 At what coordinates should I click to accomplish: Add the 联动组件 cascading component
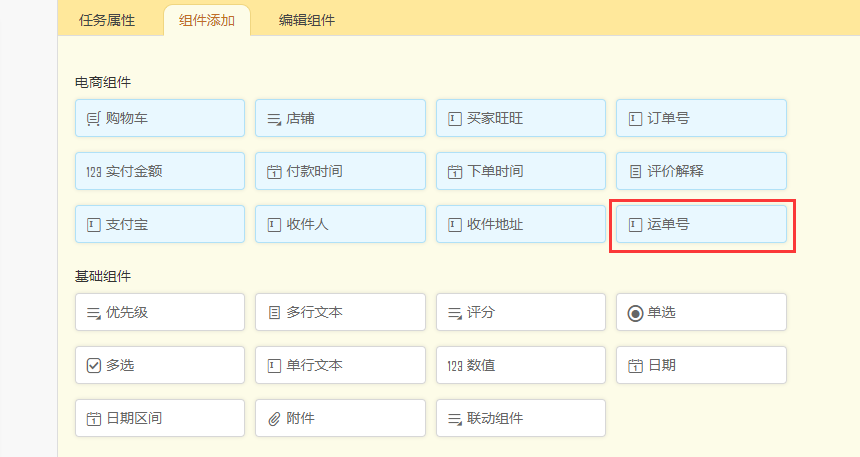(x=521, y=418)
